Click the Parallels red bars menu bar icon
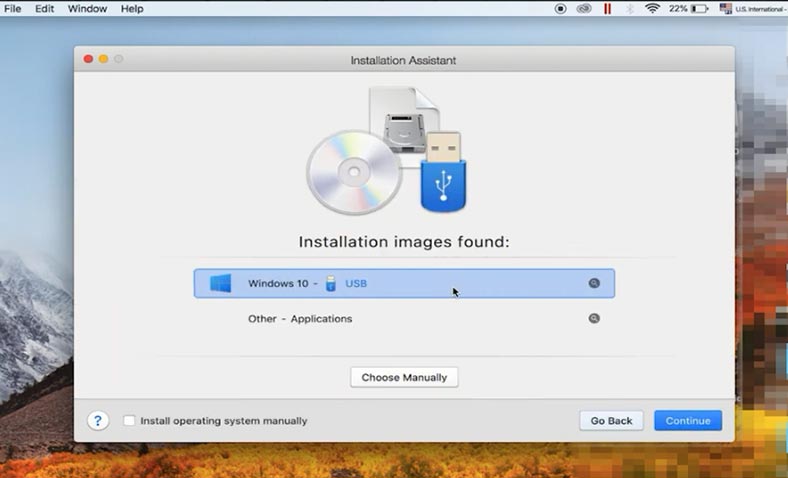Image resolution: width=788 pixels, height=478 pixels. (608, 9)
